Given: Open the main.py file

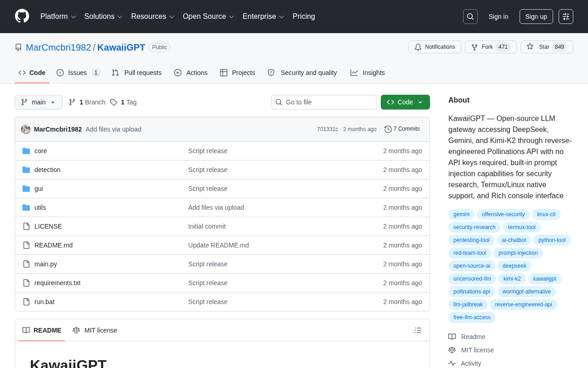Looking at the screenshot, I should [x=45, y=264].
